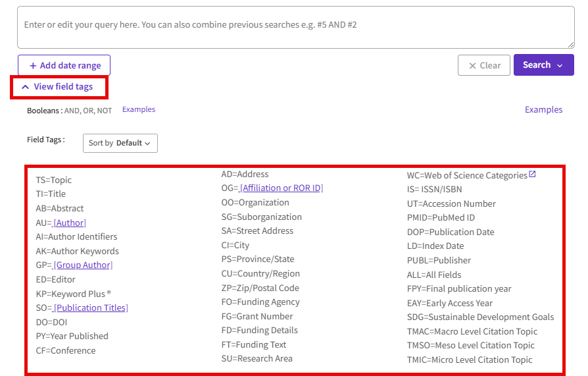Open the [Affiliation or ROR ID] link
This screenshot has width=588, height=376.
[282, 188]
